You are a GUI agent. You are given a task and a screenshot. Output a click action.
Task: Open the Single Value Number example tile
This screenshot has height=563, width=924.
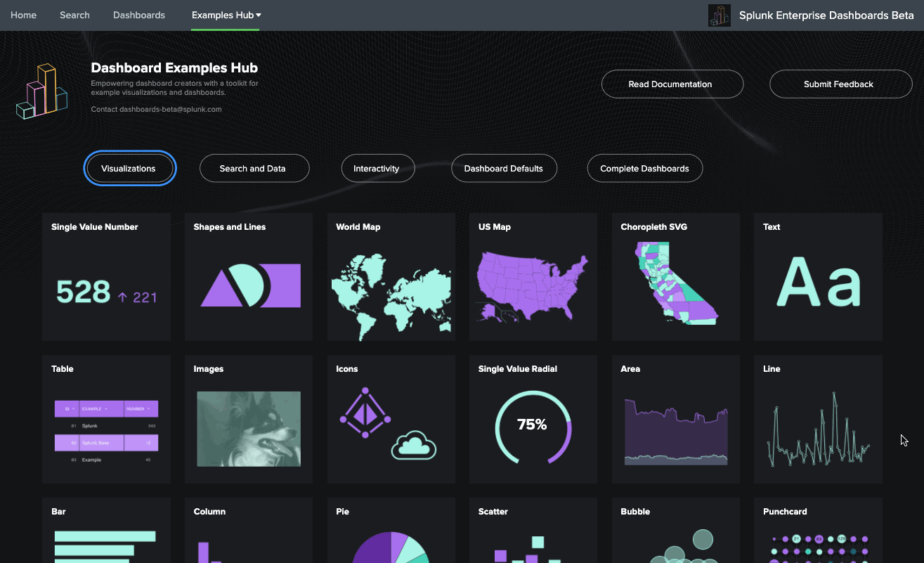pyautogui.click(x=106, y=278)
